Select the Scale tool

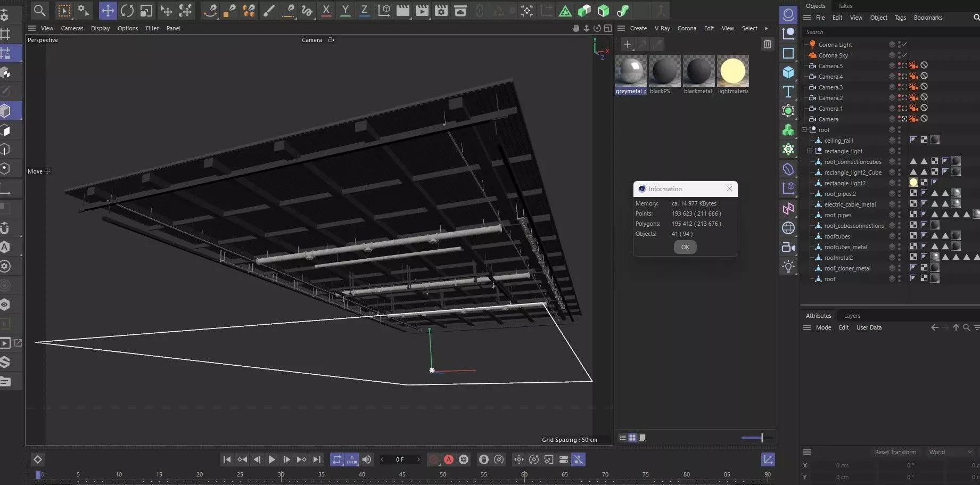coord(146,11)
